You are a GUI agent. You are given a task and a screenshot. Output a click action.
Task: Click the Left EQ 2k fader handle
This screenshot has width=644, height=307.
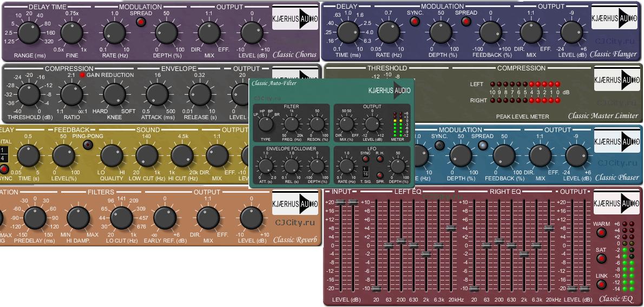[x=426, y=254]
